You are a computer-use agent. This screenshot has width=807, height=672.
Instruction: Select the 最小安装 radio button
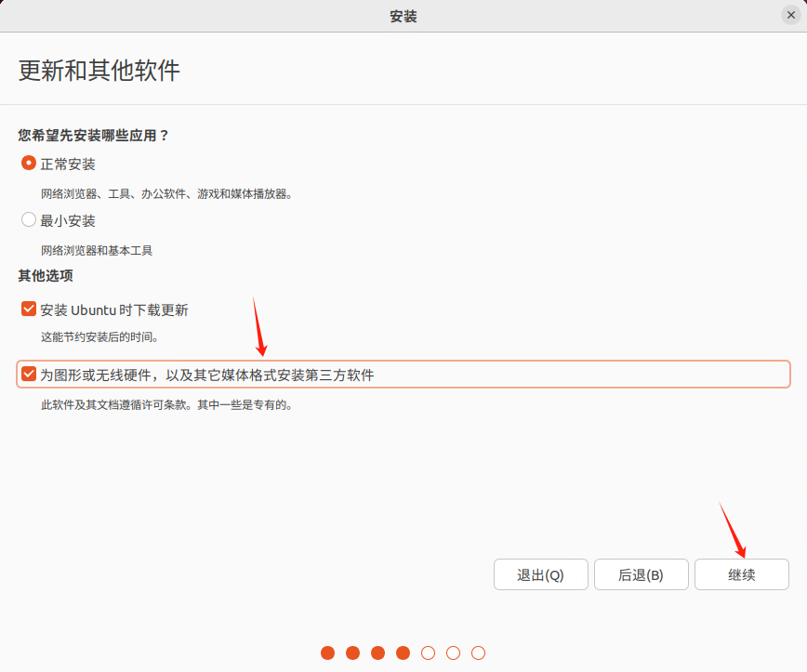click(29, 219)
